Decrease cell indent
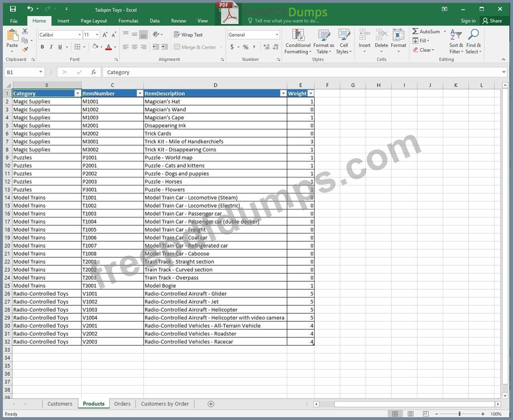Screen dimensions: 513x420 (x=156, y=47)
